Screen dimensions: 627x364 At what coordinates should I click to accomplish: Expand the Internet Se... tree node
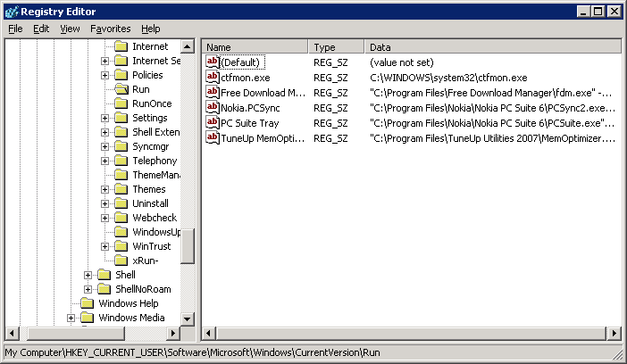point(104,62)
